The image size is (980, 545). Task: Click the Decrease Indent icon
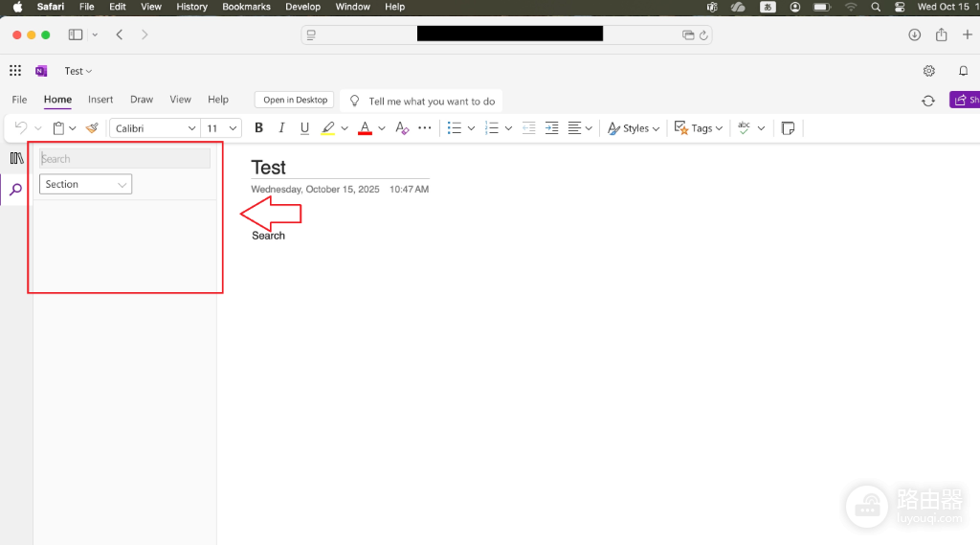(x=528, y=128)
